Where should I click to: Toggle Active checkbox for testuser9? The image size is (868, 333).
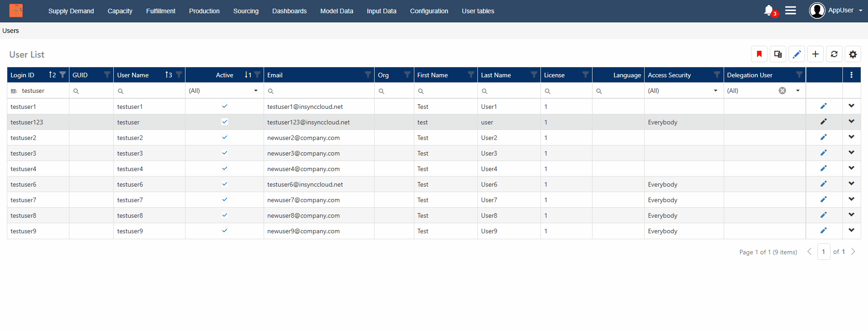pos(224,231)
